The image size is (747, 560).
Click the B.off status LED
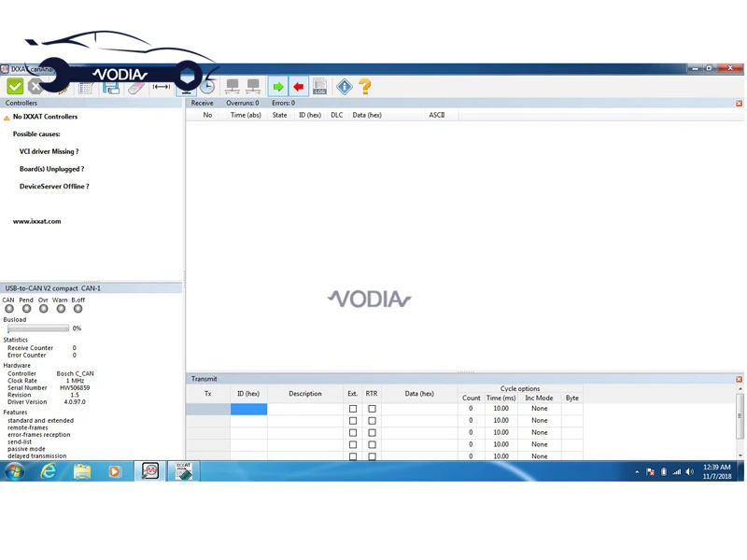78,309
